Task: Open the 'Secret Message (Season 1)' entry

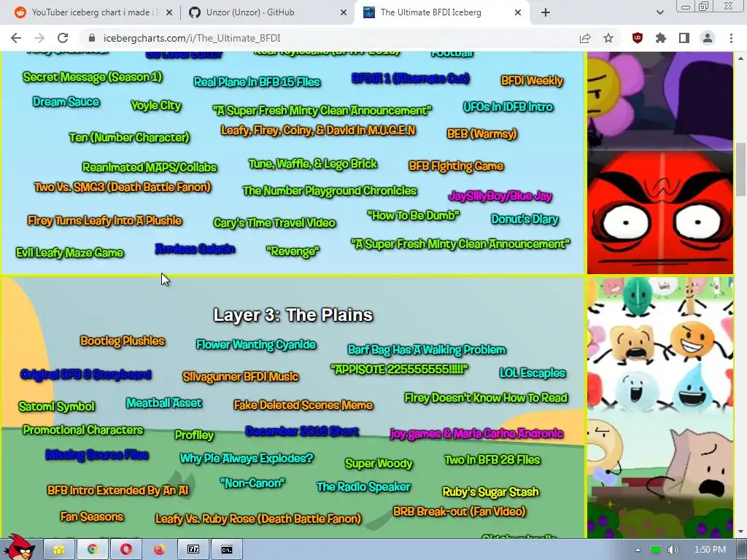Action: [x=93, y=77]
